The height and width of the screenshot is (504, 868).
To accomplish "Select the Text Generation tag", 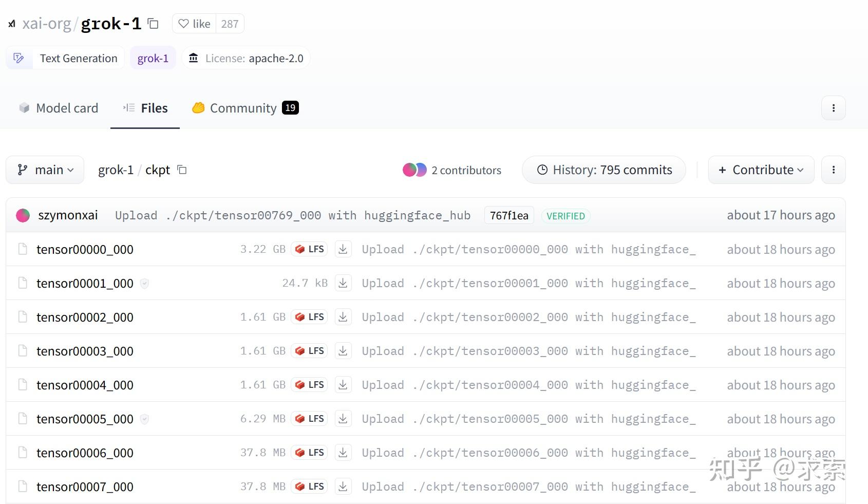I will (x=65, y=58).
